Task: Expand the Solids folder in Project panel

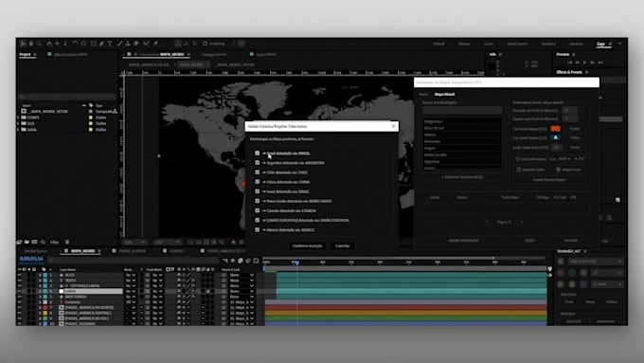Action: coord(18,130)
